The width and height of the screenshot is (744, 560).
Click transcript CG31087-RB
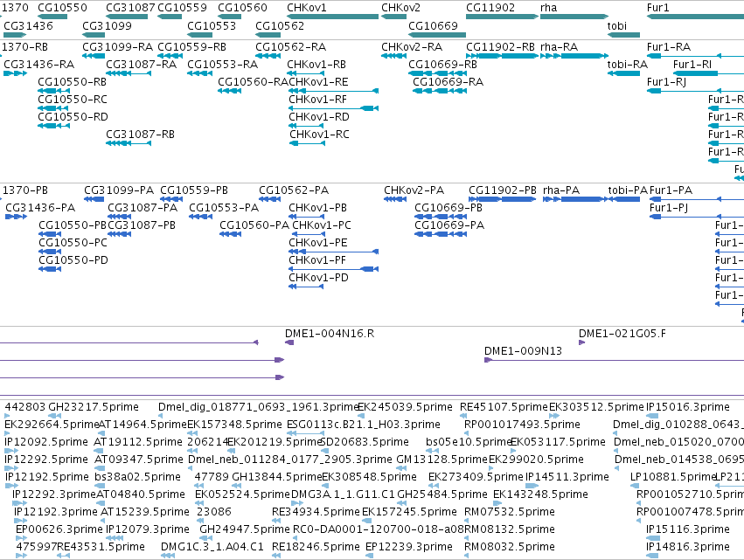141,135
